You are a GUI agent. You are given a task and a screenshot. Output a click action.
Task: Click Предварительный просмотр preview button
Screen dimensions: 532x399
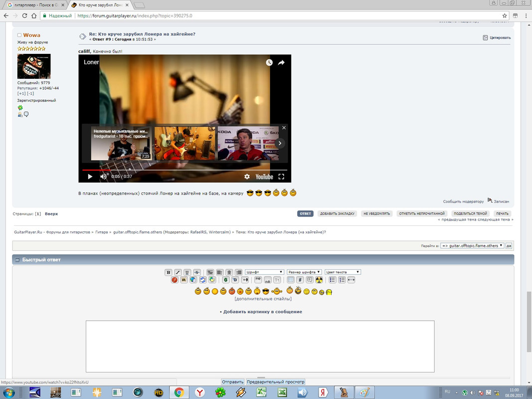(276, 382)
